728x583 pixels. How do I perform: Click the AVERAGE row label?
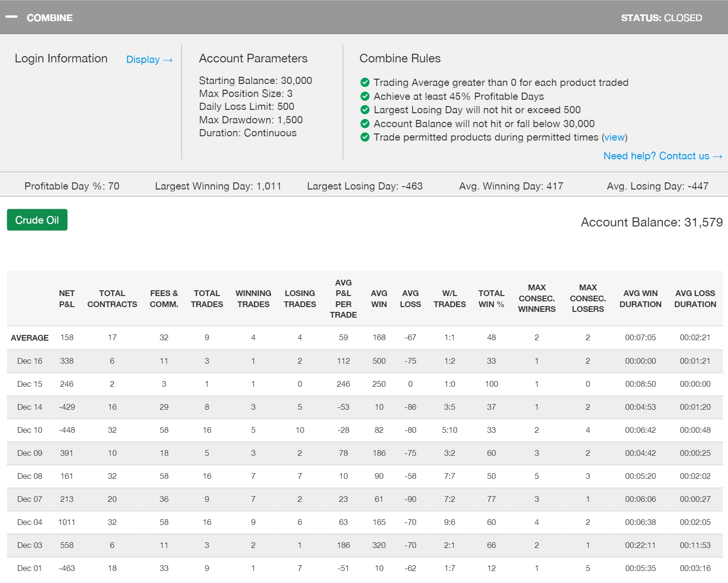point(30,338)
